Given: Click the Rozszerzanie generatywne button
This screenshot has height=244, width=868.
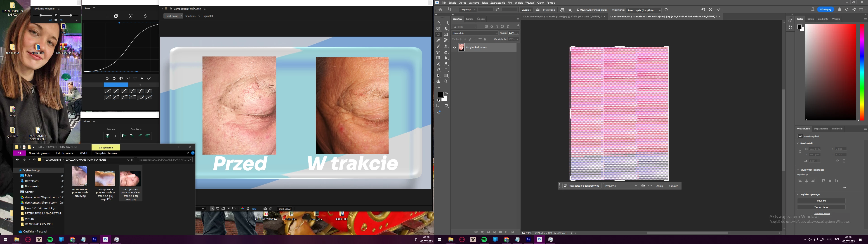Looking at the screenshot, I should (582, 186).
